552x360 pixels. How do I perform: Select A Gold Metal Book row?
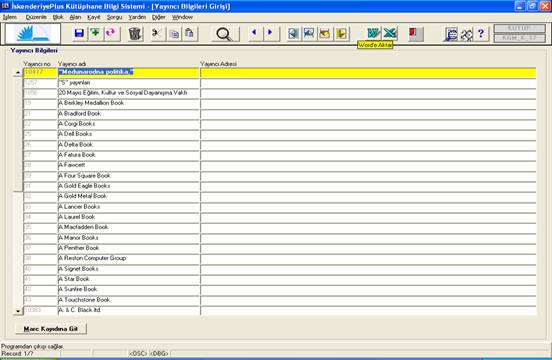point(128,196)
